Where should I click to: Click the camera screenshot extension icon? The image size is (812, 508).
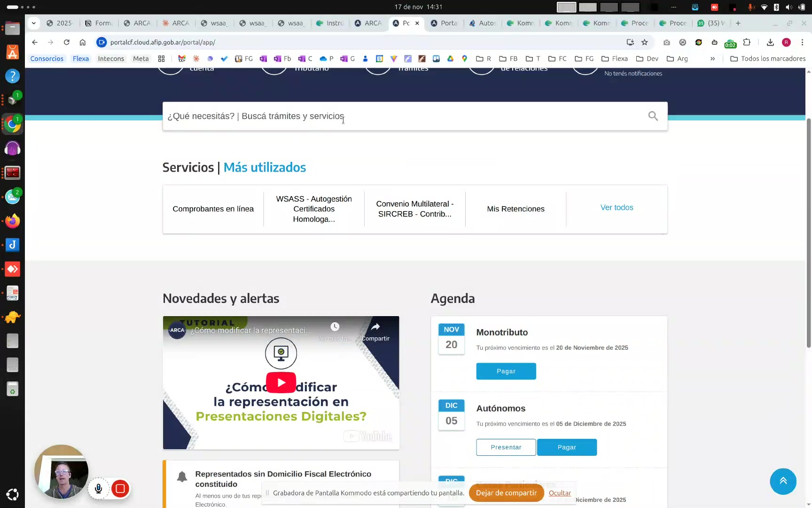pos(667,42)
